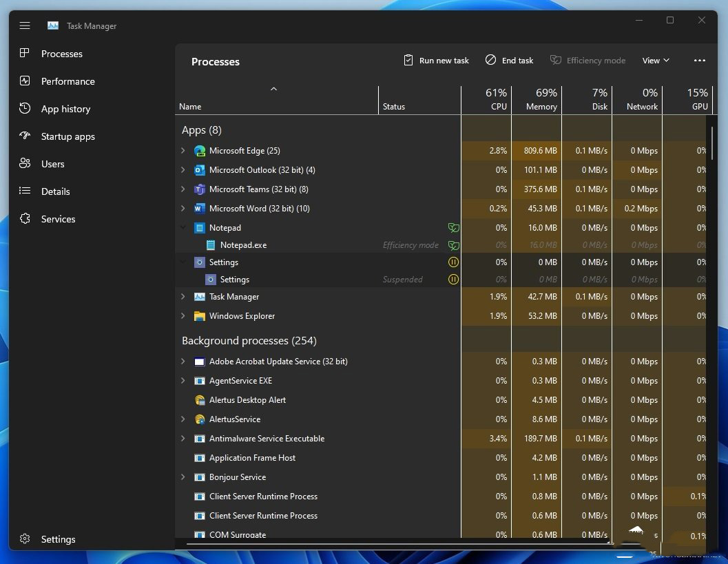Expand the Adobe Acrobat Update Service group
Image resolution: width=728 pixels, height=564 pixels.
tap(183, 361)
